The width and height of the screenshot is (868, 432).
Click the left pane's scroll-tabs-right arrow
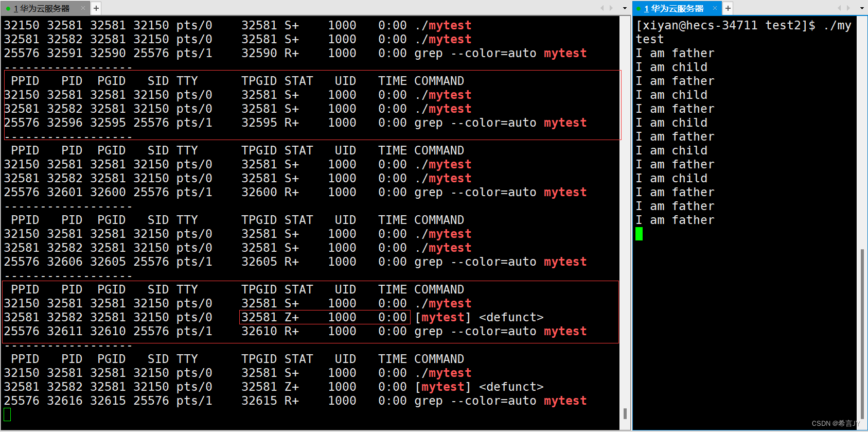tap(611, 8)
